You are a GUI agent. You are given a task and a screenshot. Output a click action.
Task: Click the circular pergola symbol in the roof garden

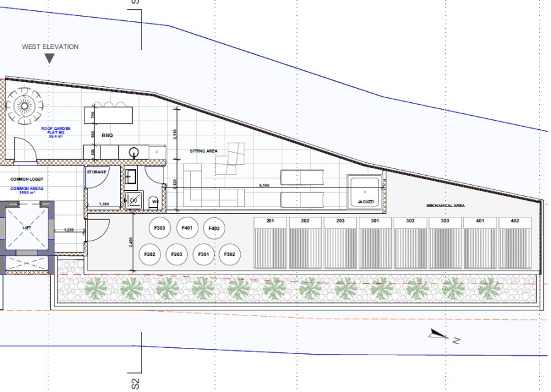tap(24, 105)
